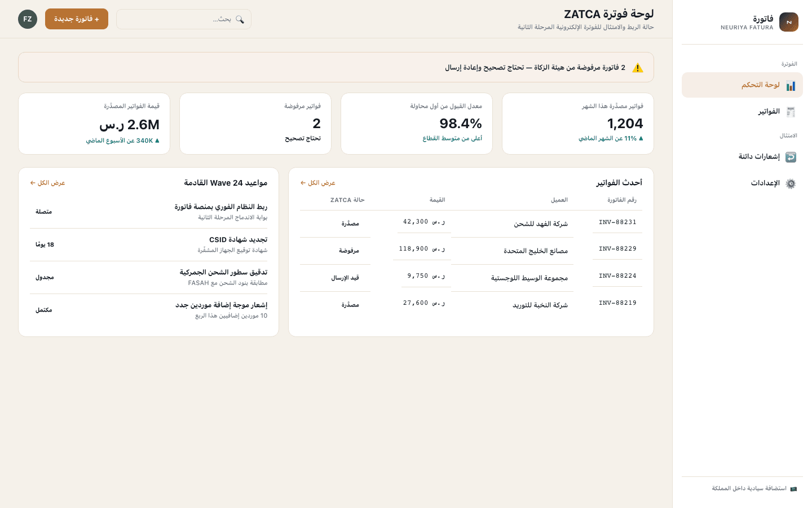Click invoice number INV-88231
The image size is (812, 508).
[x=617, y=222]
